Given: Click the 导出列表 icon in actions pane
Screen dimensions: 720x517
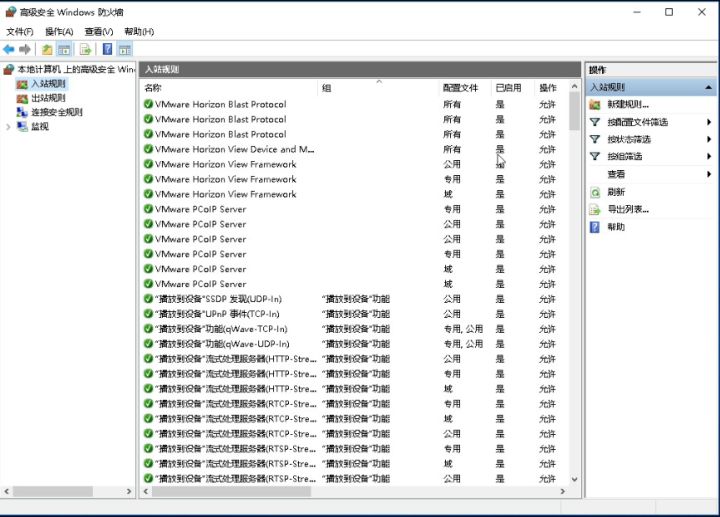Looking at the screenshot, I should [595, 210].
